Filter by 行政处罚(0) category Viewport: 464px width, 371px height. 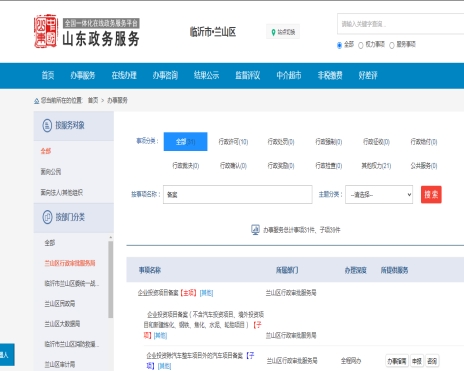point(281,142)
